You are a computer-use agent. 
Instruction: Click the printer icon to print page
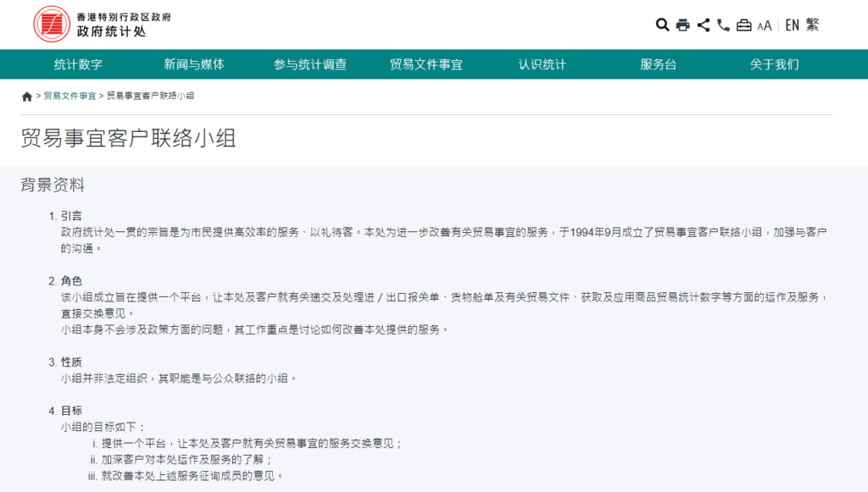(x=682, y=25)
